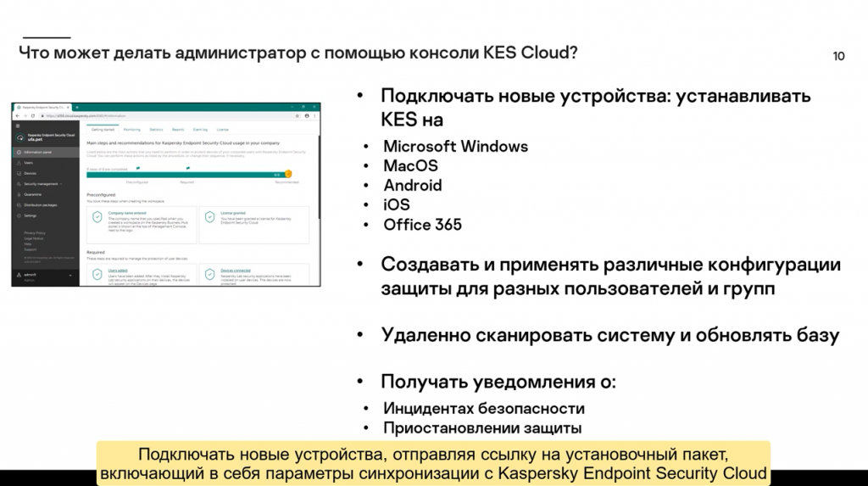Click the page vertical scrollbar

(x=319, y=177)
